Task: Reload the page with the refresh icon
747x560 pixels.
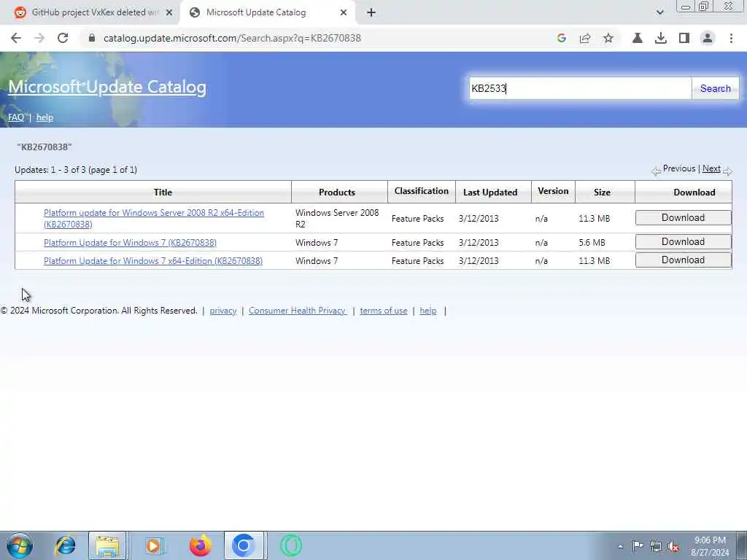Action: pyautogui.click(x=63, y=38)
